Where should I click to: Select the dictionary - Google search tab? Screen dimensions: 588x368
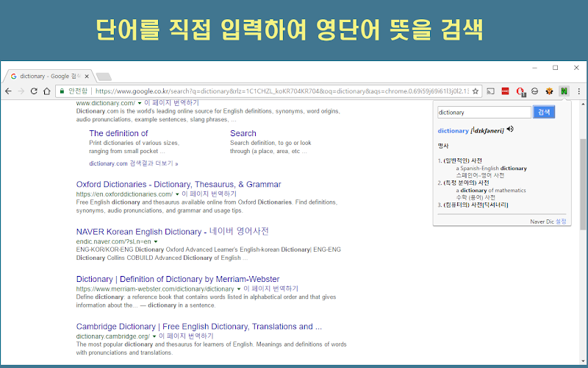(x=48, y=77)
